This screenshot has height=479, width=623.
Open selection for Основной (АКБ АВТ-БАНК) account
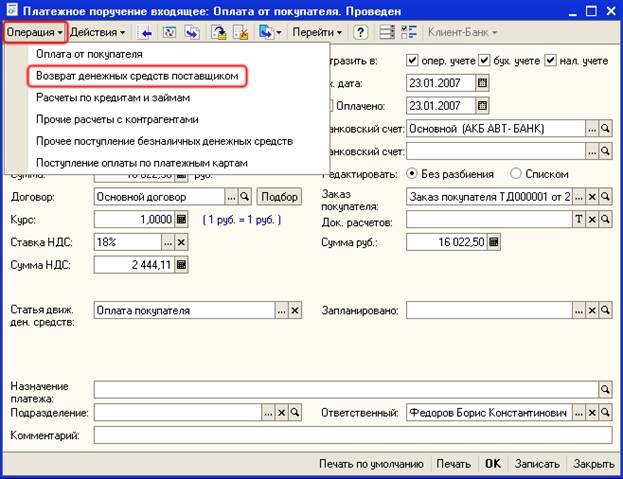click(592, 128)
